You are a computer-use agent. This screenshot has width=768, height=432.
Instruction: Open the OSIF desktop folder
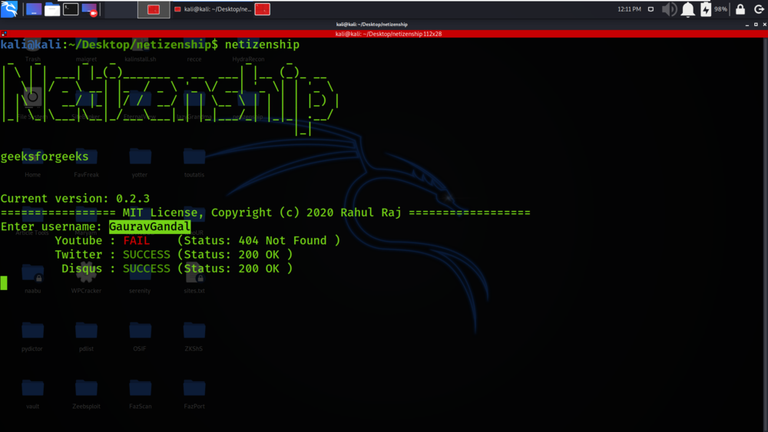point(140,336)
